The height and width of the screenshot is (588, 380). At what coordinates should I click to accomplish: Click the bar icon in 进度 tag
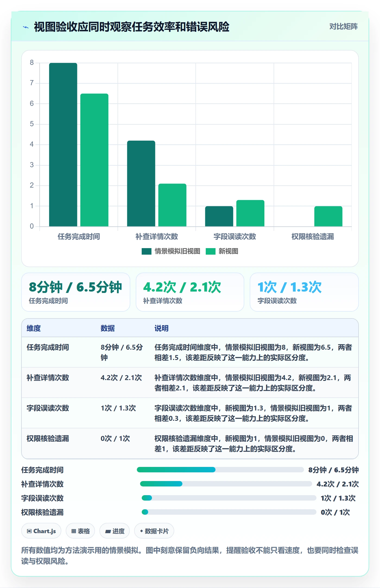pos(108,532)
